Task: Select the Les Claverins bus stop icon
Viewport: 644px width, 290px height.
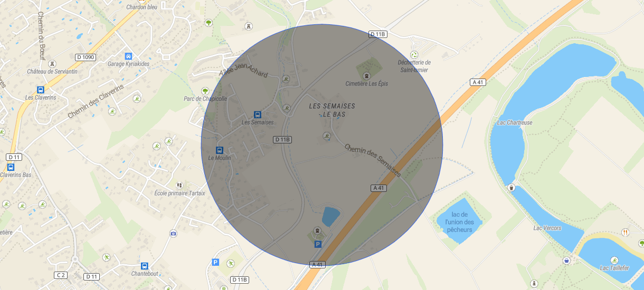Action: (41, 90)
